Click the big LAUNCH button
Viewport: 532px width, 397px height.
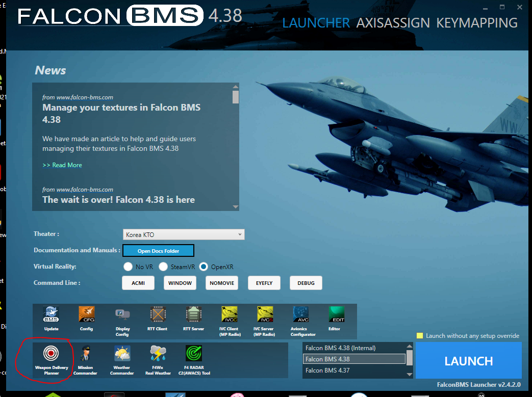[x=469, y=360]
